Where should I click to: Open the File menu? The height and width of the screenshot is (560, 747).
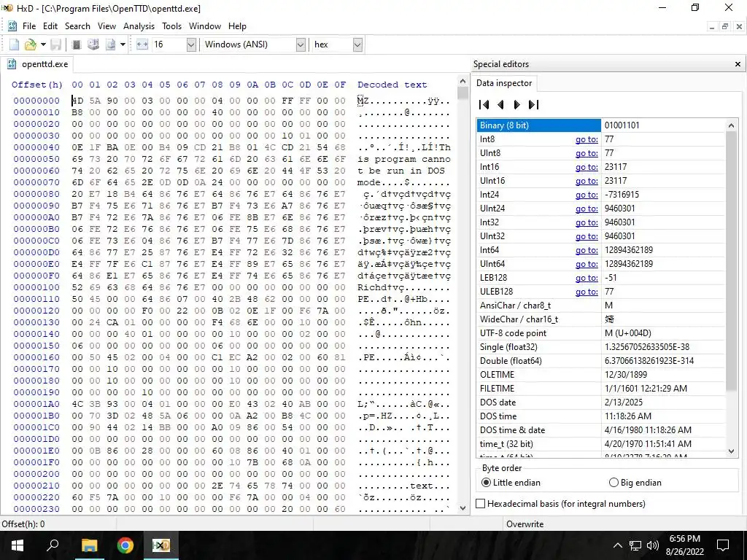tap(29, 26)
